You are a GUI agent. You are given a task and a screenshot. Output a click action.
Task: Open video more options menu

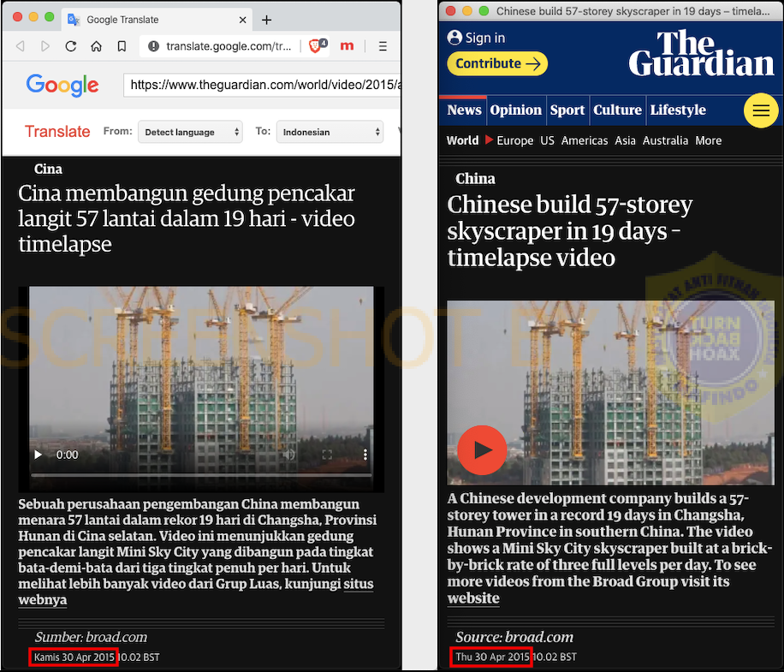365,455
